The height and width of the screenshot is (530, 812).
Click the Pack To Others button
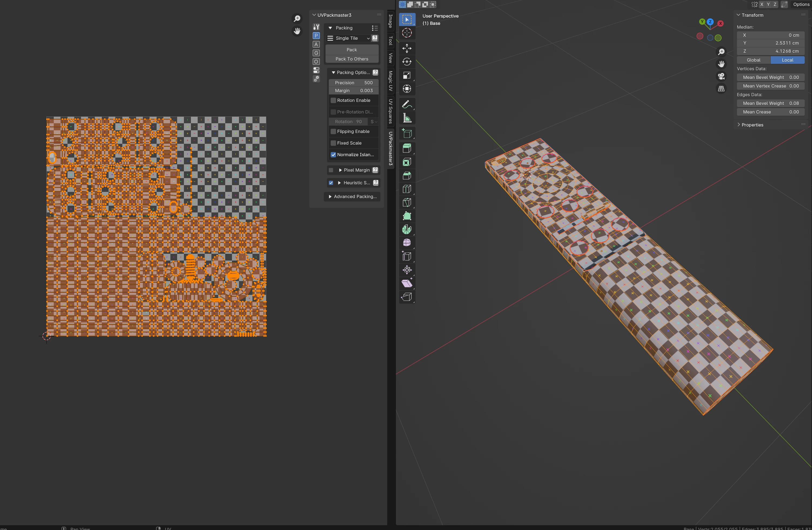tap(352, 59)
